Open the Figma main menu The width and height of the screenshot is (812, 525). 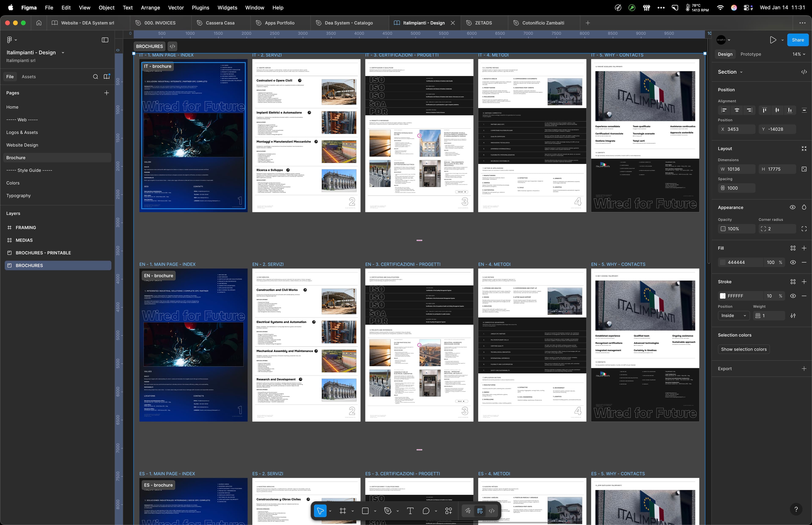pos(12,40)
